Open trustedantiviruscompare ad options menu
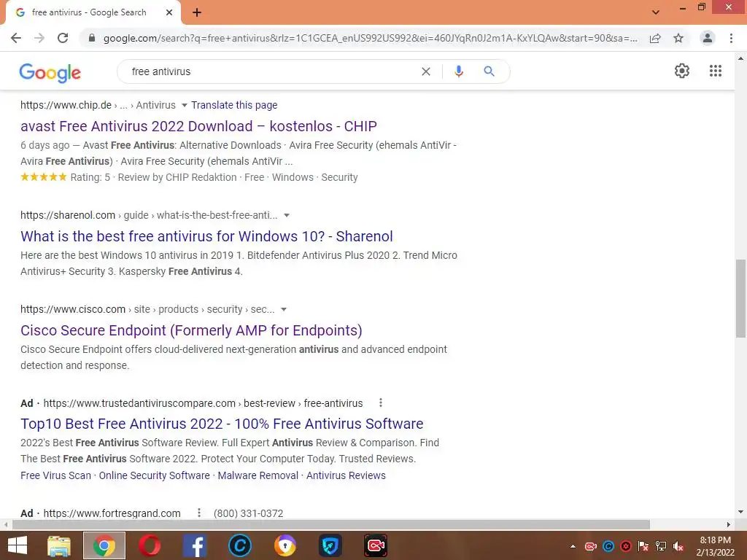747x560 pixels. 381,402
